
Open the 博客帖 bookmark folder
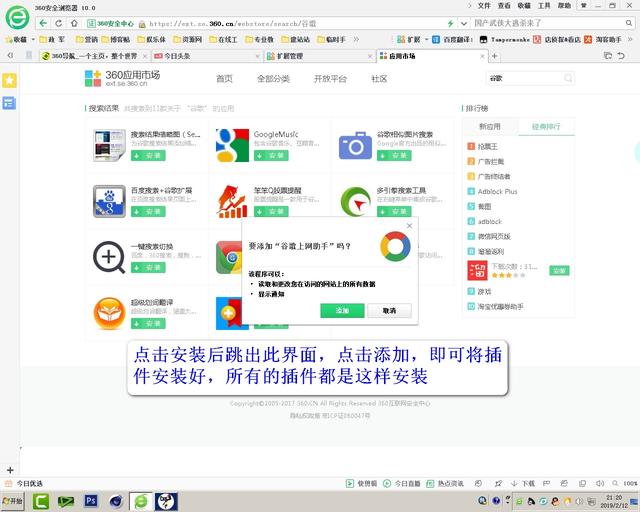pyautogui.click(x=116, y=40)
